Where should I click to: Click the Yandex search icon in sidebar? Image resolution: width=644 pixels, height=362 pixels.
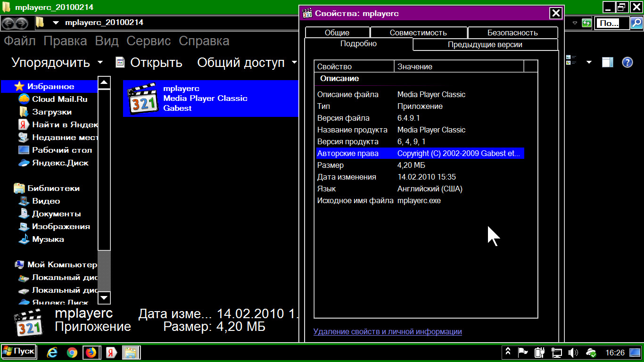(x=24, y=124)
